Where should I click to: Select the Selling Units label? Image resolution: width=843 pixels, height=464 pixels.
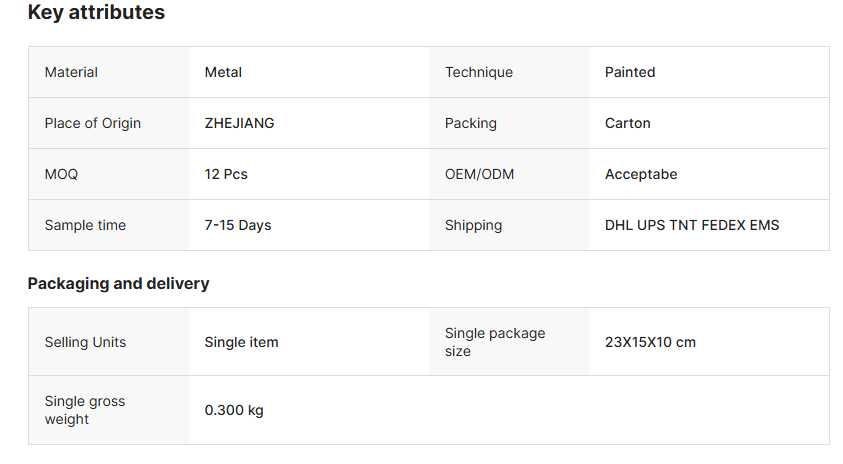[x=85, y=342]
